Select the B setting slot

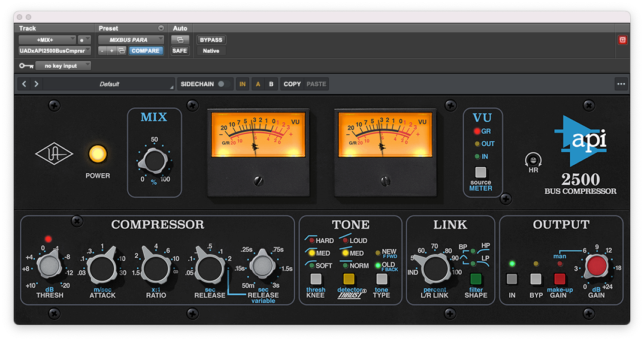pyautogui.click(x=271, y=85)
